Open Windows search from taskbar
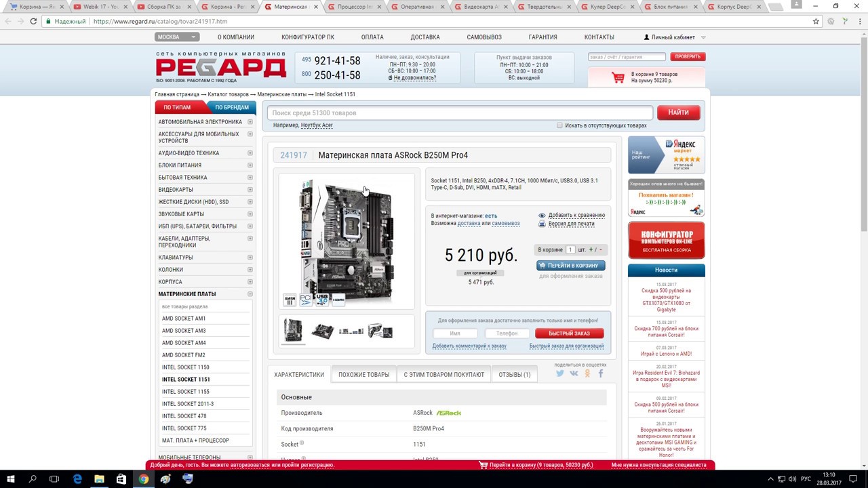 (x=33, y=479)
